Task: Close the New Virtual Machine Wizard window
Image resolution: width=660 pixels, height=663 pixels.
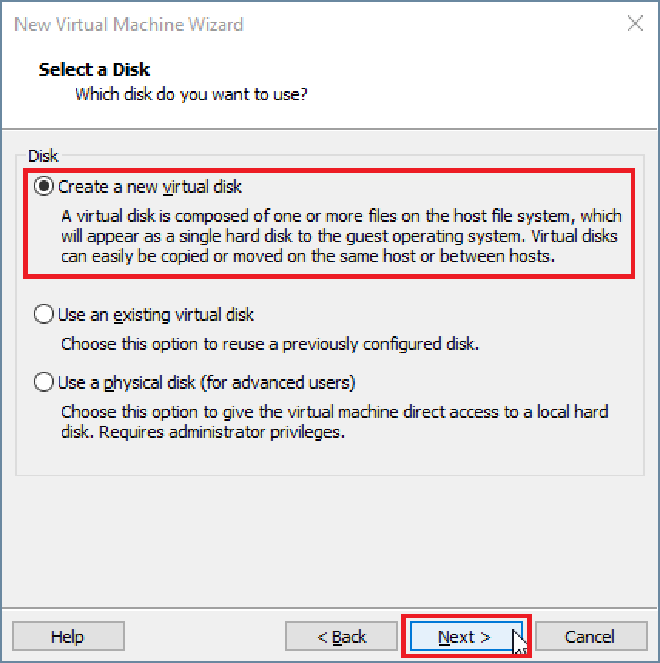Action: point(635,24)
